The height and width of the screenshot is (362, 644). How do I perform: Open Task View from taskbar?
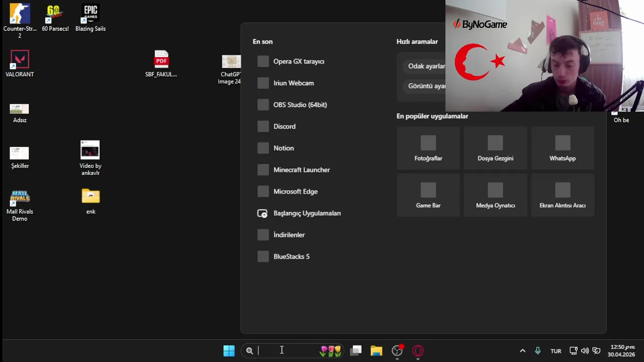pyautogui.click(x=356, y=351)
